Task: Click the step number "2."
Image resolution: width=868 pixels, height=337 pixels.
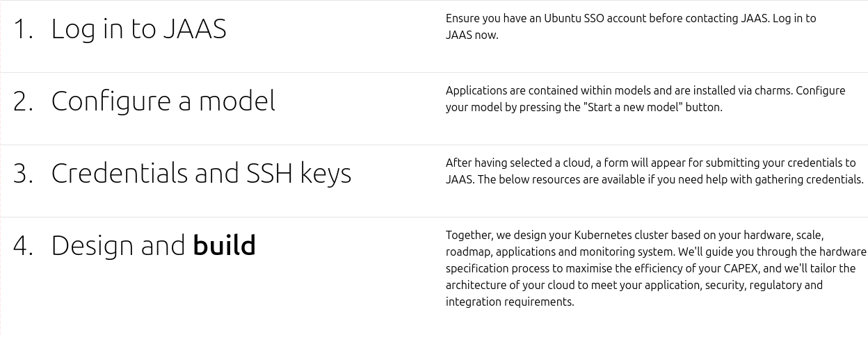Action: 23,101
